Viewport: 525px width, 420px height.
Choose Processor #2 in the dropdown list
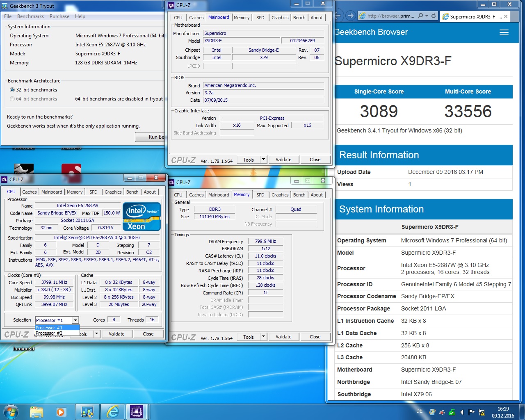[x=57, y=333]
